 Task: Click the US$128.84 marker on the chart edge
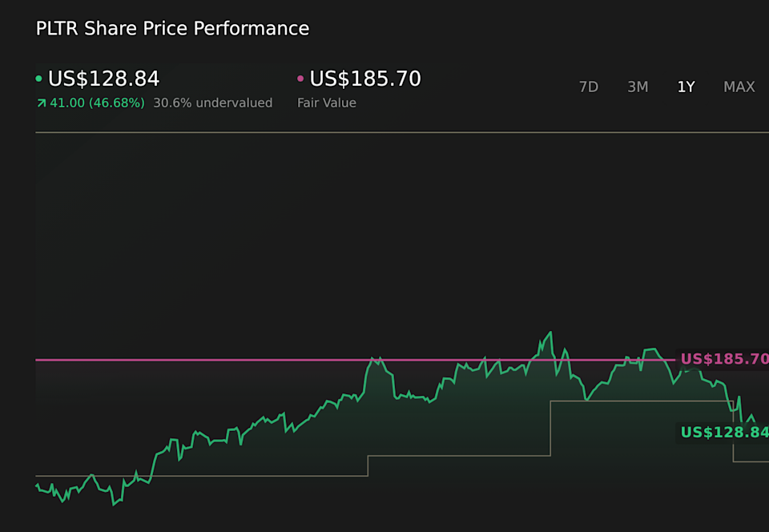coord(723,433)
